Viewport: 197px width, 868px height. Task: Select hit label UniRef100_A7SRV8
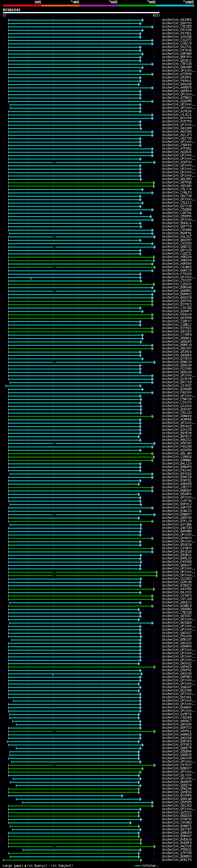[177, 74]
